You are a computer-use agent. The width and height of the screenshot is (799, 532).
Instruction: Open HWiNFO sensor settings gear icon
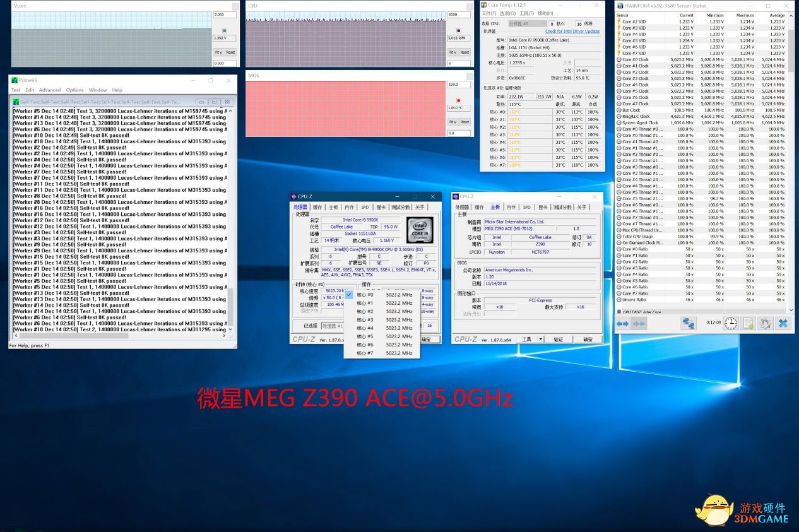(x=765, y=323)
